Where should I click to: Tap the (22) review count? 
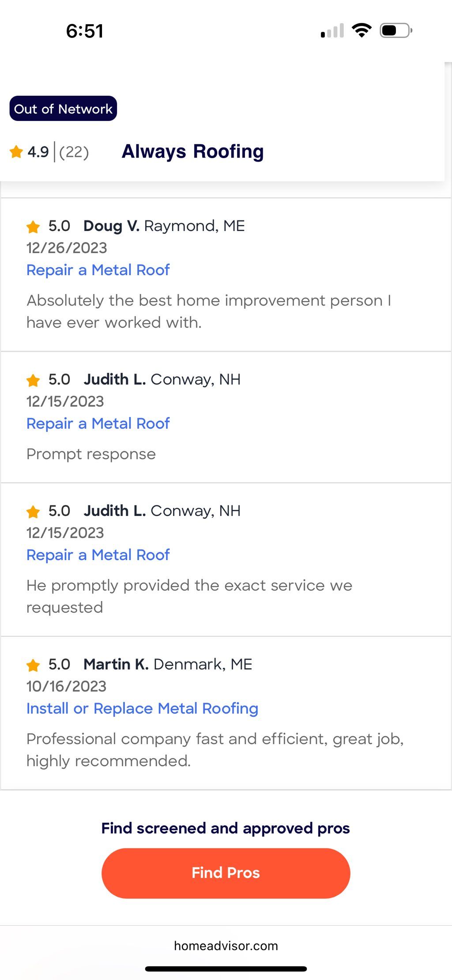coord(74,152)
